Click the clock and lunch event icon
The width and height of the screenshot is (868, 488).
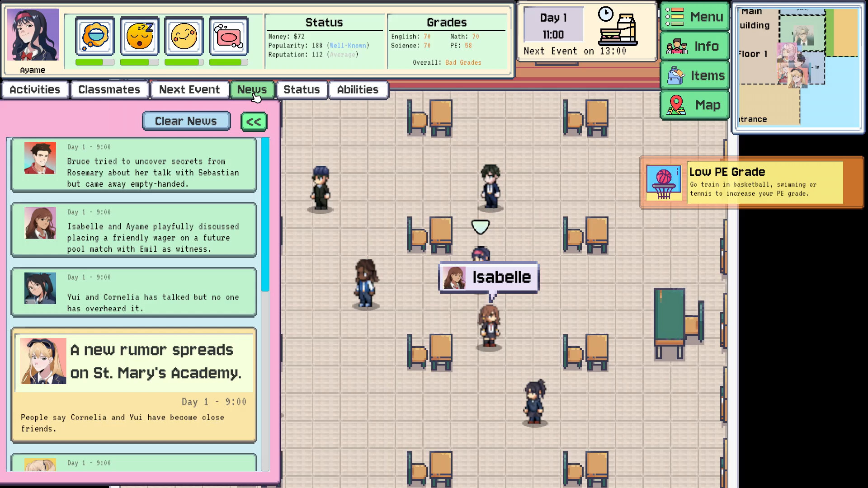point(618,26)
